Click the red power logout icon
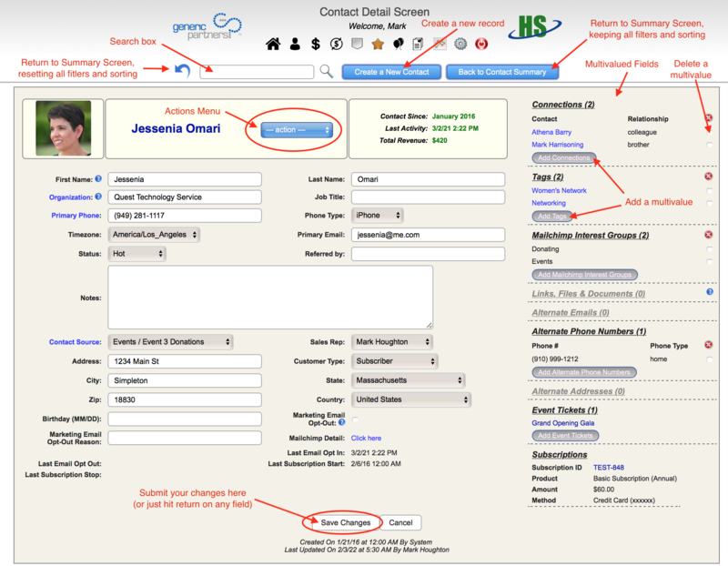Screen dimensions: 728x566 click(481, 41)
